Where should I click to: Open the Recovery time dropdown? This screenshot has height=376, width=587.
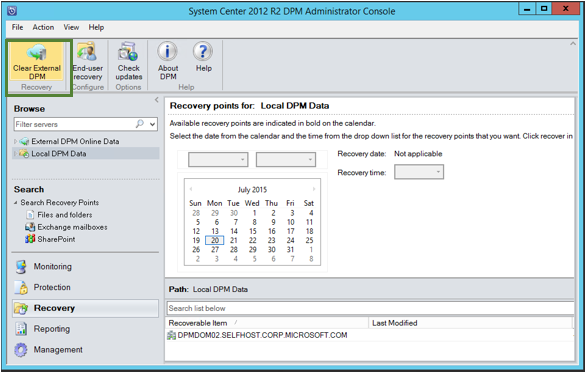pyautogui.click(x=419, y=172)
